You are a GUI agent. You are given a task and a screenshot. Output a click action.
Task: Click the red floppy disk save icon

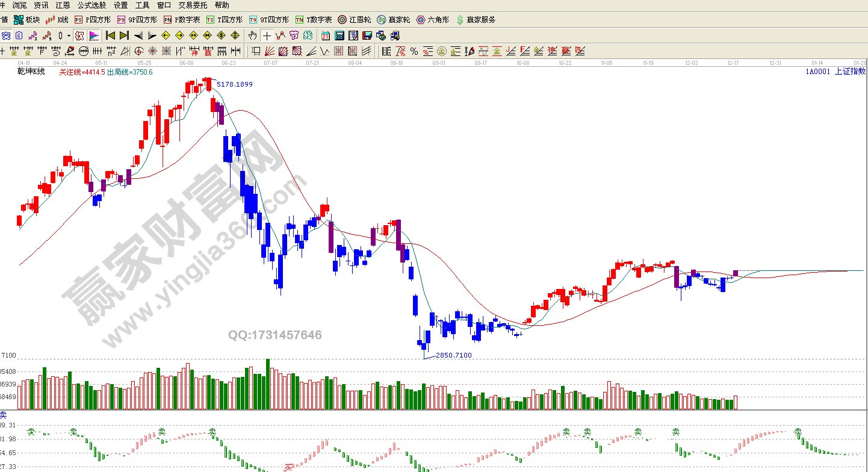(x=367, y=36)
